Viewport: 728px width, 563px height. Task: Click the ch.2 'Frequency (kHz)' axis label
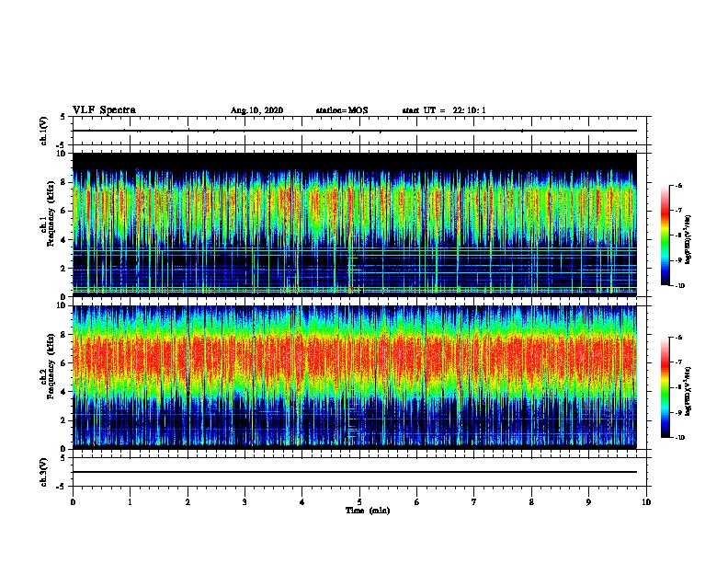[51, 366]
